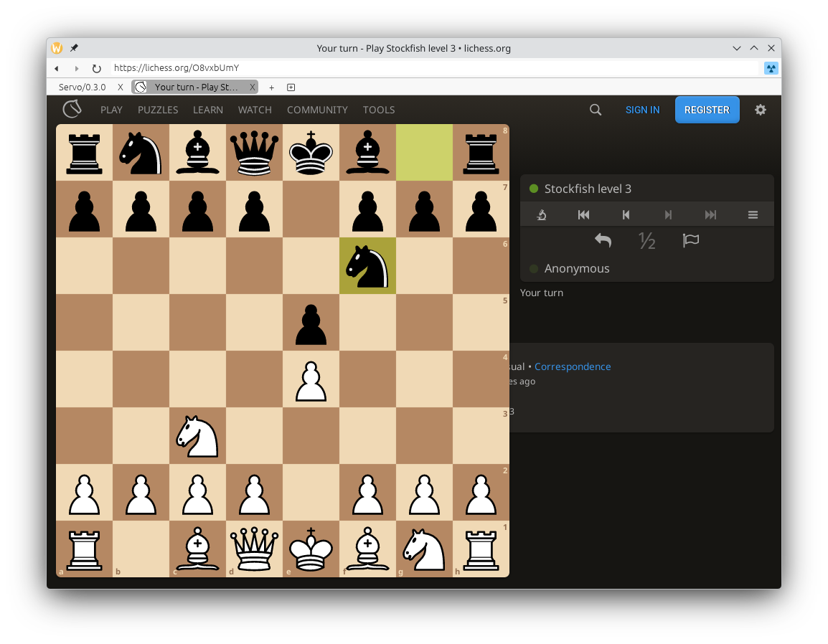
Task: Select the white knight on c3
Action: coord(197,435)
